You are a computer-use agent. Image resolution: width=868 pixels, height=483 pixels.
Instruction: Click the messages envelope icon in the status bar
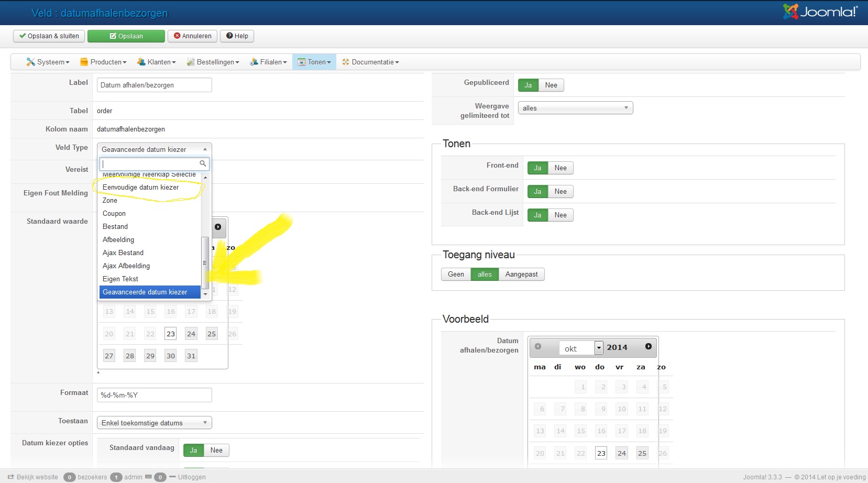[148, 477]
